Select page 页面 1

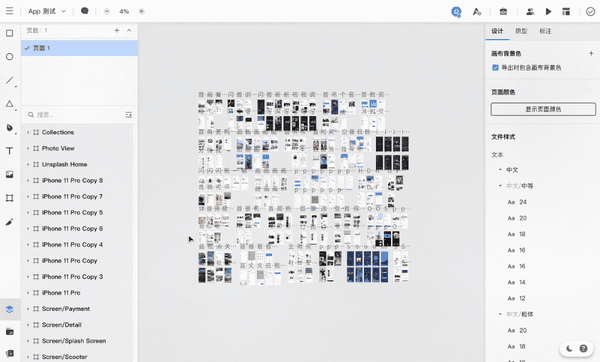pyautogui.click(x=79, y=48)
